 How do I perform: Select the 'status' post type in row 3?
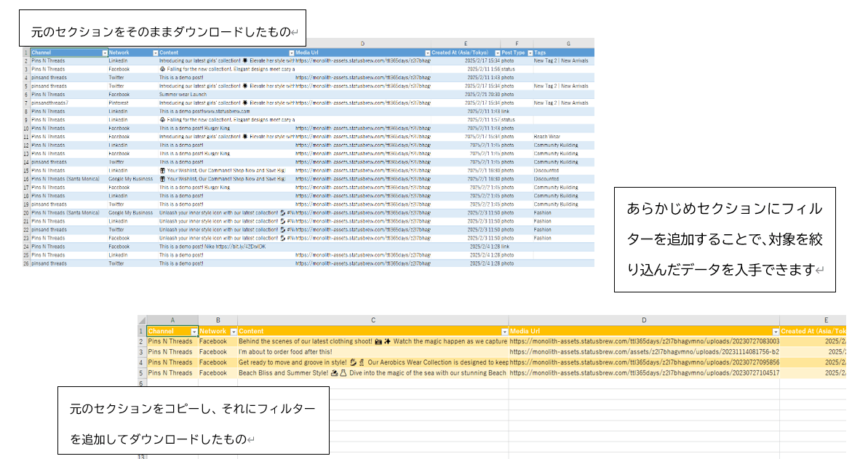pos(517,69)
